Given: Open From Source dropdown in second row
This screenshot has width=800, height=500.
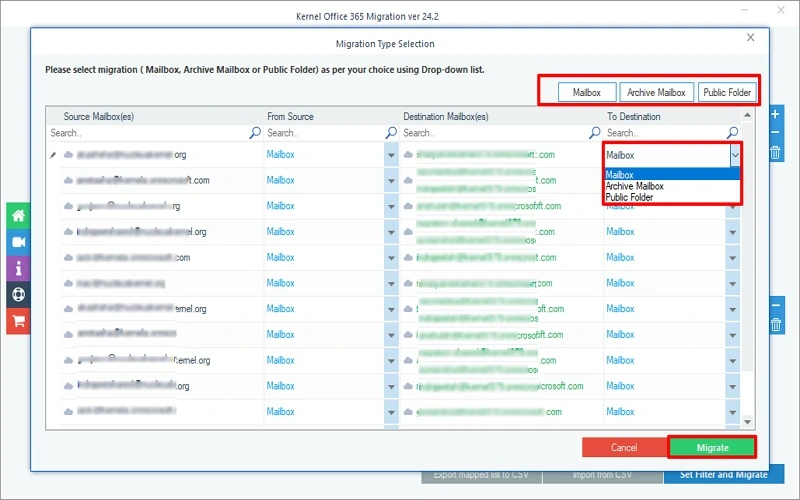Looking at the screenshot, I should (391, 180).
